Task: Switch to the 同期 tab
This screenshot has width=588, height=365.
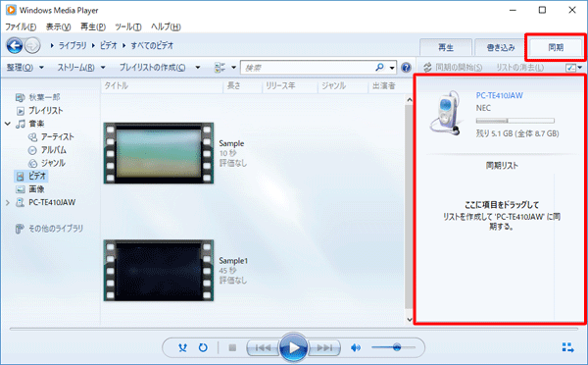Action: [x=556, y=47]
